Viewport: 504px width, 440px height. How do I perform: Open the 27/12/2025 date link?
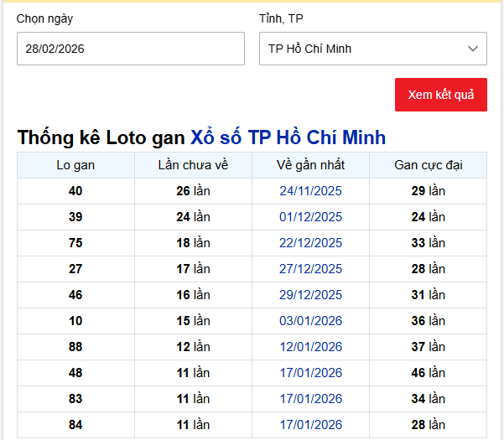(310, 269)
